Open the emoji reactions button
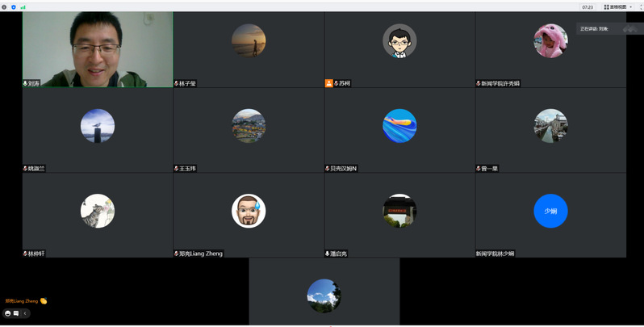The width and height of the screenshot is (644, 327). point(8,313)
